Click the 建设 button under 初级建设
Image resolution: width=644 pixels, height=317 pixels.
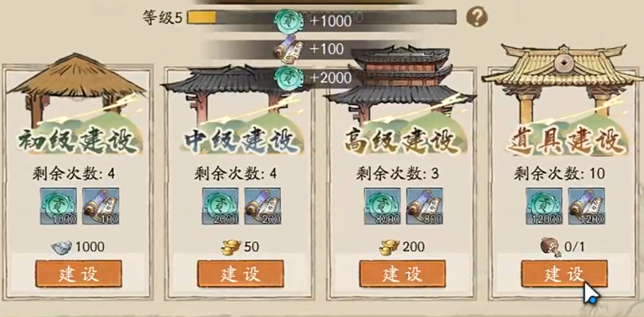[79, 274]
